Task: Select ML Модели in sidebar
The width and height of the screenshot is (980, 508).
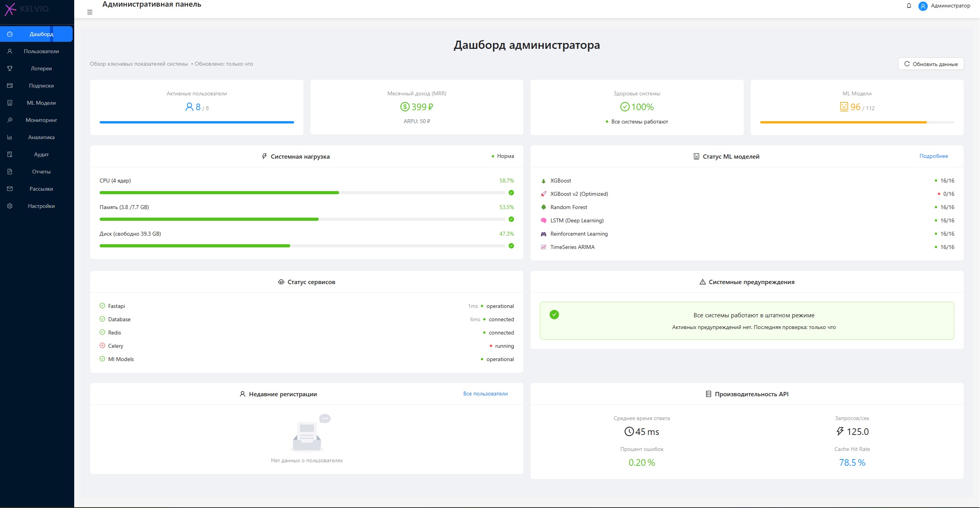Action: point(41,103)
